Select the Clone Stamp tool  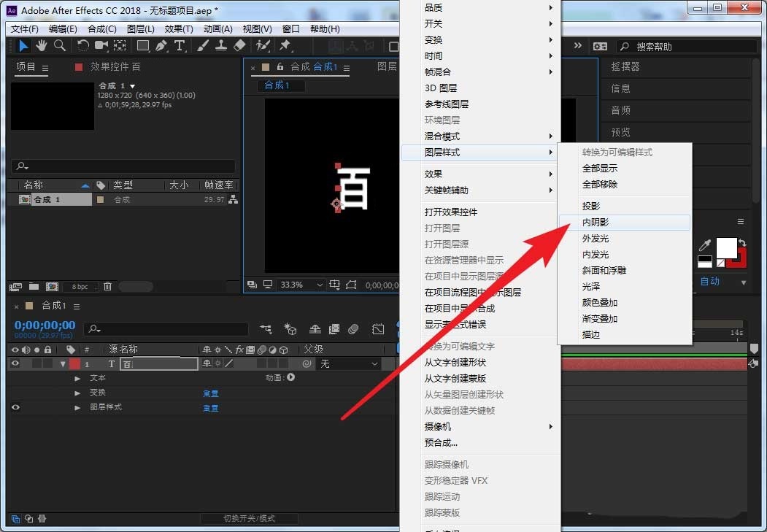(x=220, y=47)
